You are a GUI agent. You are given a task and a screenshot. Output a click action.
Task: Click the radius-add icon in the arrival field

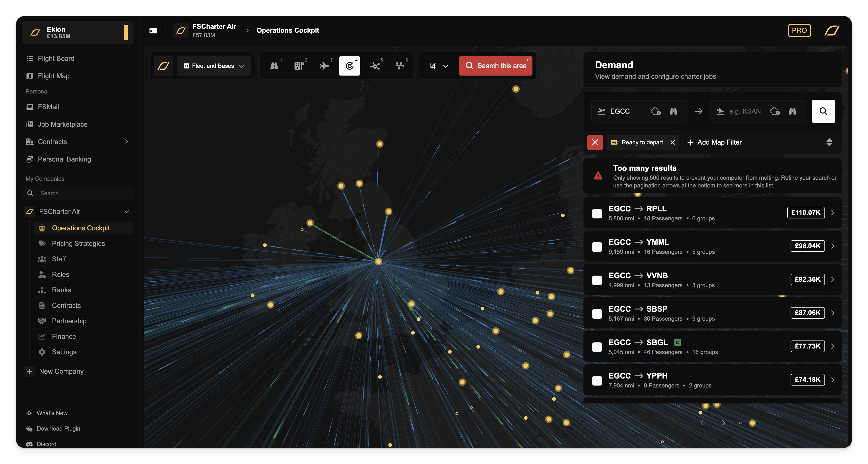click(775, 111)
